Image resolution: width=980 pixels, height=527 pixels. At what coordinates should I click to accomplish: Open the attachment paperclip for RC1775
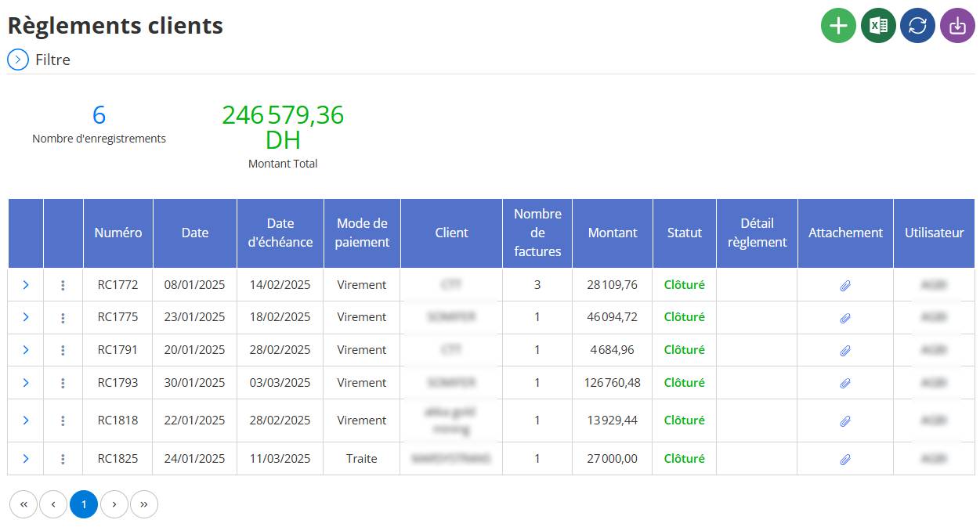[x=845, y=318]
